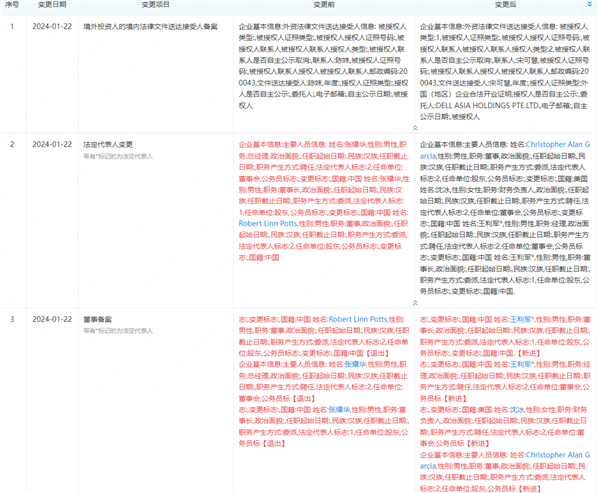The height and width of the screenshot is (493, 600).
Task: Click the 法定代表人变更 change item title
Action: [108, 144]
